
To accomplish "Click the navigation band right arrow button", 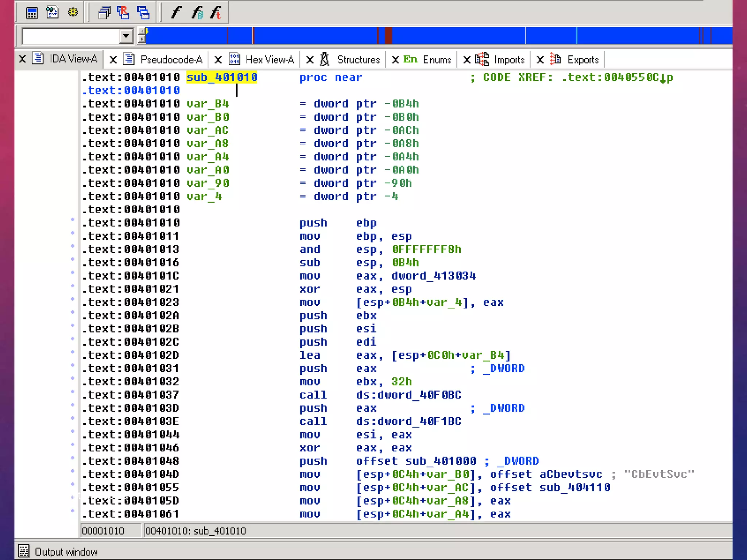I will 142,39.
